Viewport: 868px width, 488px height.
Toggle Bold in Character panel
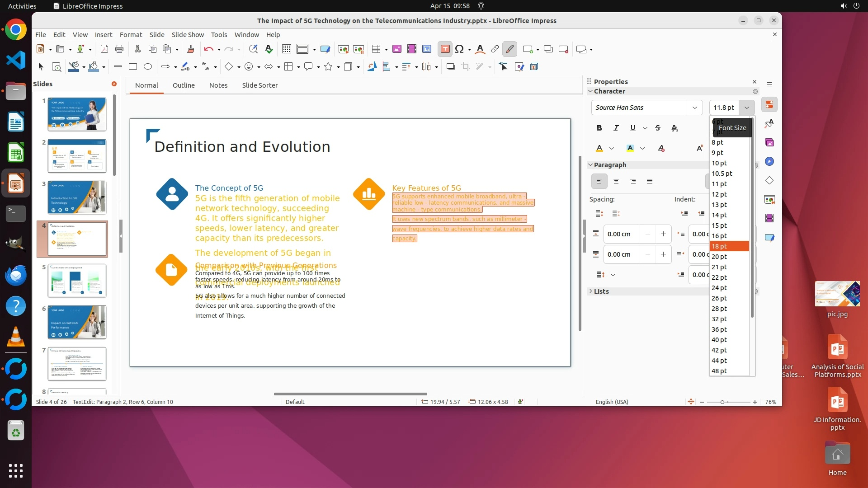tap(599, 128)
